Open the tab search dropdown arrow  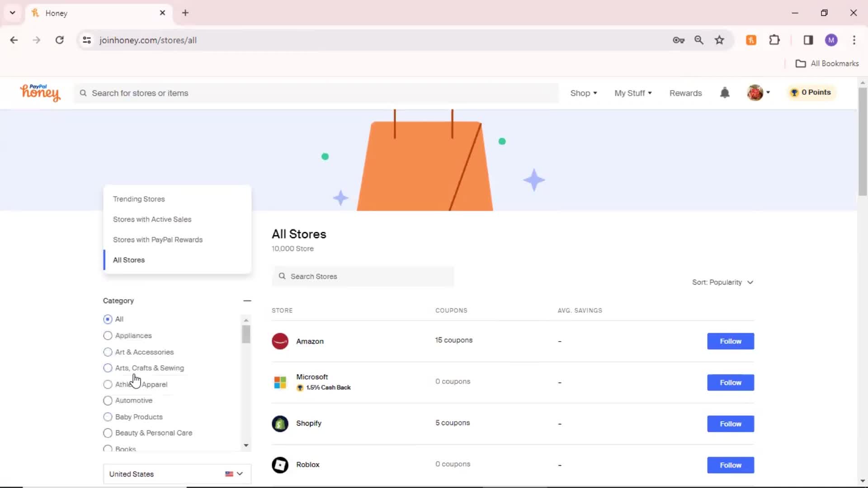pyautogui.click(x=13, y=13)
